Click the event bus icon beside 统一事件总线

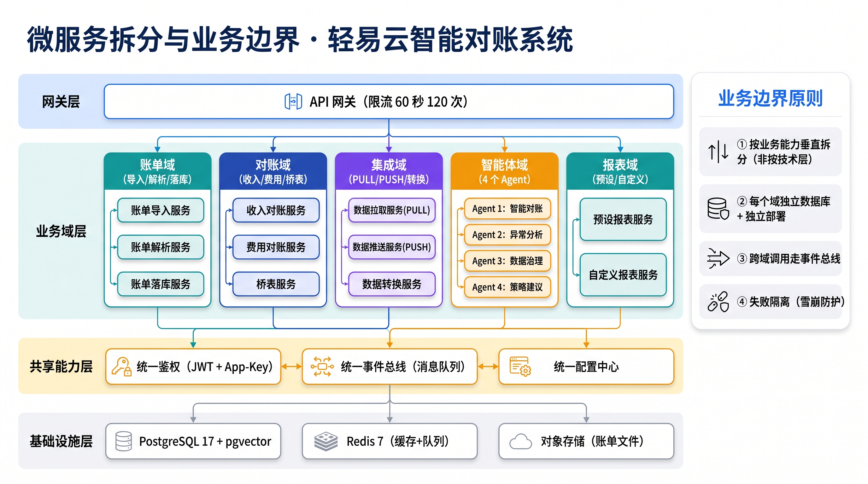pyautogui.click(x=322, y=366)
